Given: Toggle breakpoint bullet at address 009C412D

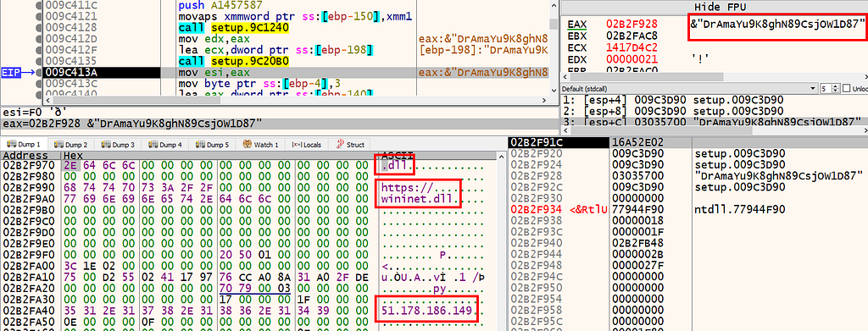Looking at the screenshot, I should click(39, 39).
